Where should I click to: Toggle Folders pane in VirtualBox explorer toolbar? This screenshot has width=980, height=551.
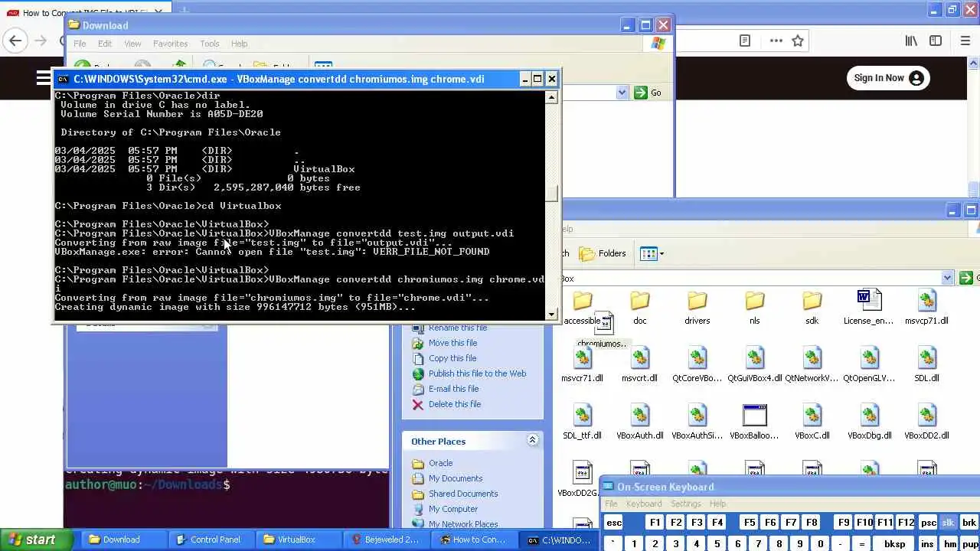603,253
